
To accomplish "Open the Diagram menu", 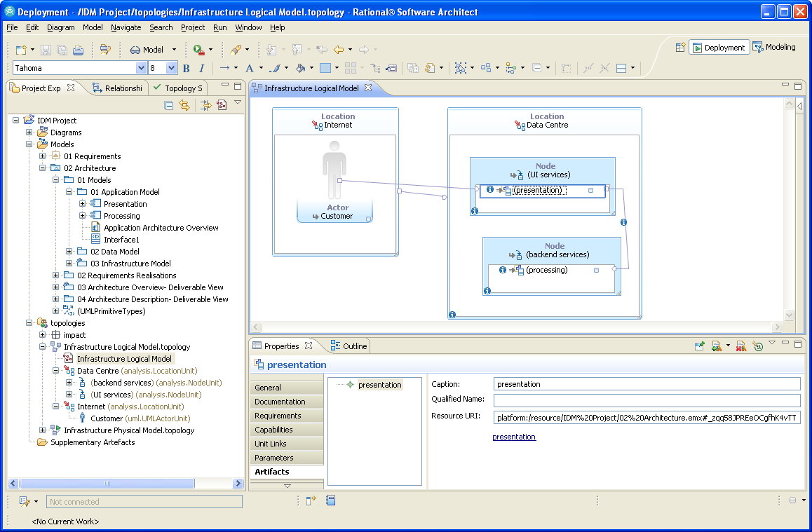I will [x=60, y=27].
